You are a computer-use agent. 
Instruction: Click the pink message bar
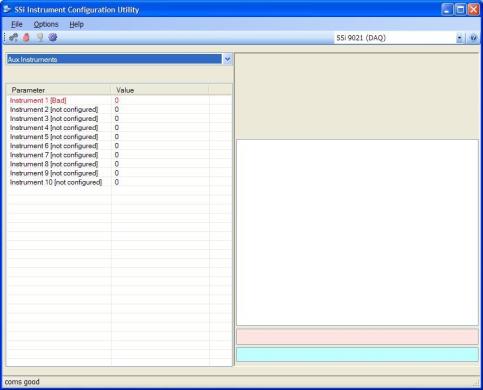click(357, 336)
